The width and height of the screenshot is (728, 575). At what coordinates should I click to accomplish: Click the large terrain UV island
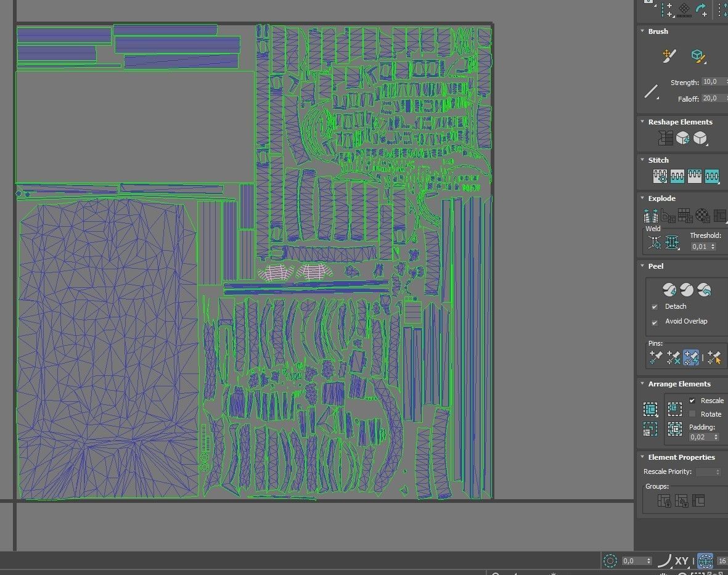[x=108, y=349]
